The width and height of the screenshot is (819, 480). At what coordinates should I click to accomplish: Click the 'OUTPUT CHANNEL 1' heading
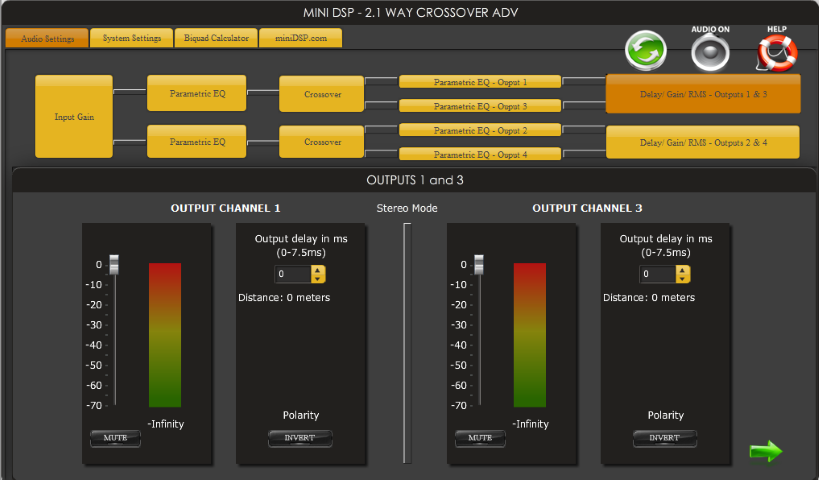click(x=226, y=208)
